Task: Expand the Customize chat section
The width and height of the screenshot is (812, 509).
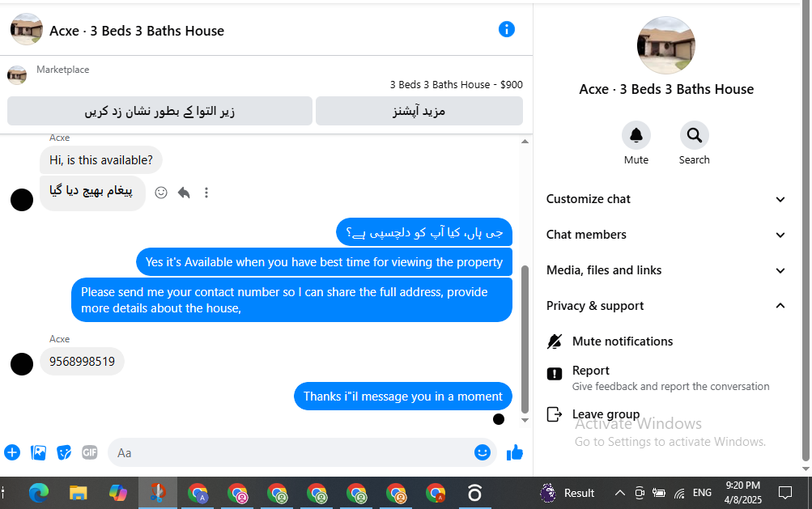Action: pyautogui.click(x=666, y=199)
